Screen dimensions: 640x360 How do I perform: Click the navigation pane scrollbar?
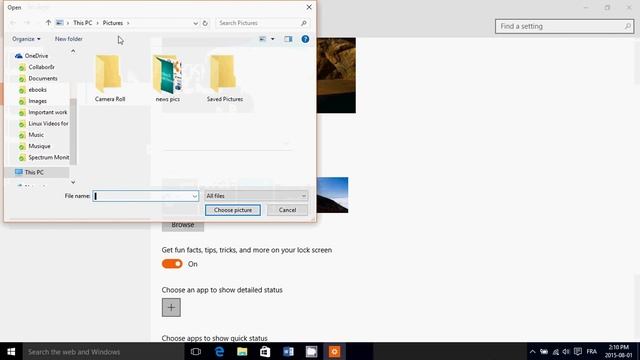(73, 131)
